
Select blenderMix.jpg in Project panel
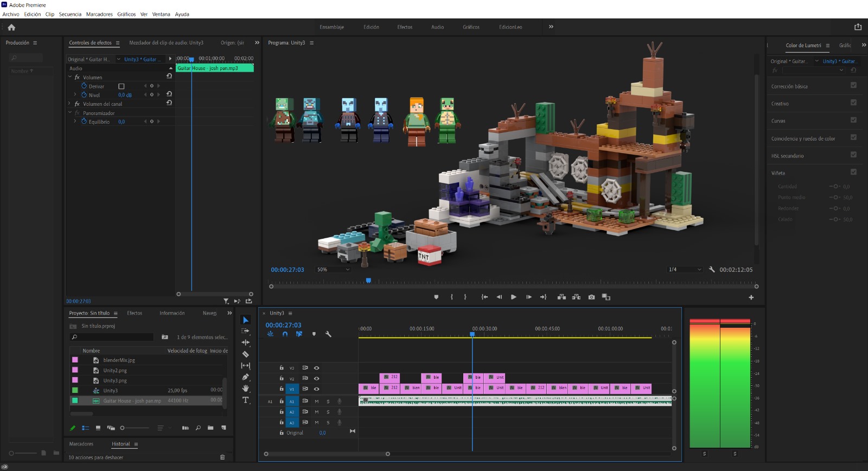(x=119, y=360)
